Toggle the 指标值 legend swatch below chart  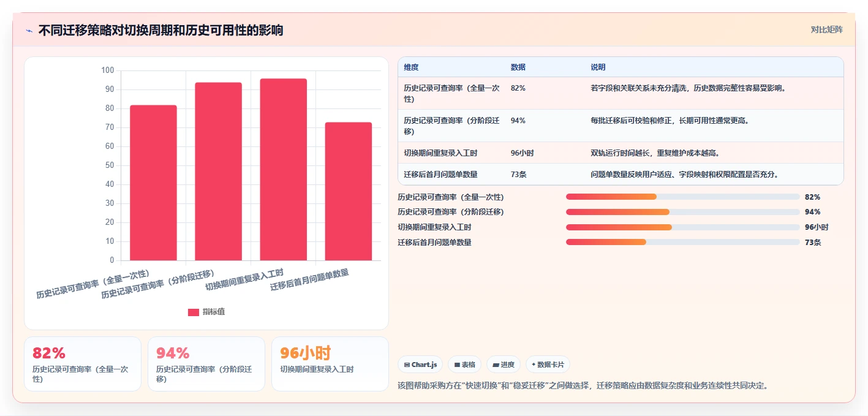(194, 312)
